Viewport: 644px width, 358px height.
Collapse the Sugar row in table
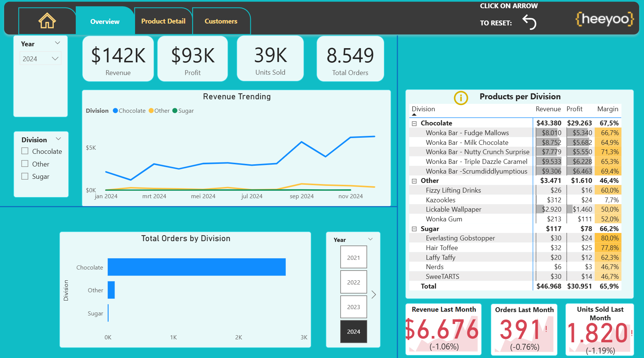click(x=414, y=229)
